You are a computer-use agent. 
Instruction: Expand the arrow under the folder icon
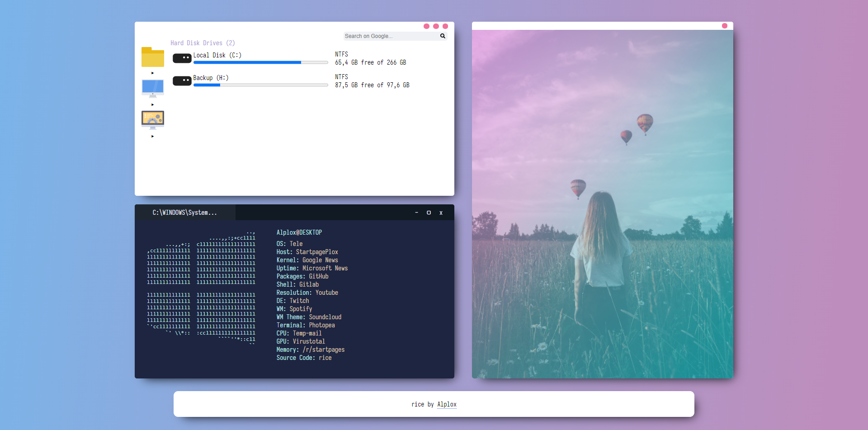[153, 73]
